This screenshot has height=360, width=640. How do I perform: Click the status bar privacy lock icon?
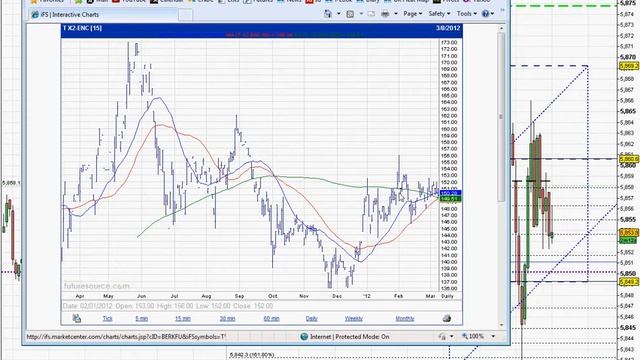pyautogui.click(x=442, y=337)
